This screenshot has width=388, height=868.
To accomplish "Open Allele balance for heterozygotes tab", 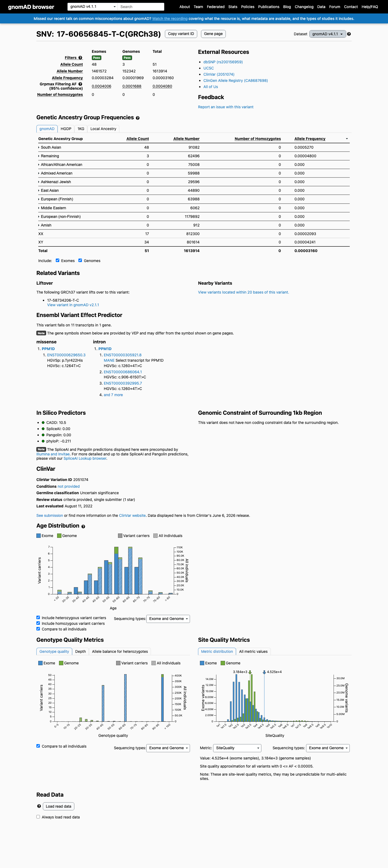I will click(120, 652).
